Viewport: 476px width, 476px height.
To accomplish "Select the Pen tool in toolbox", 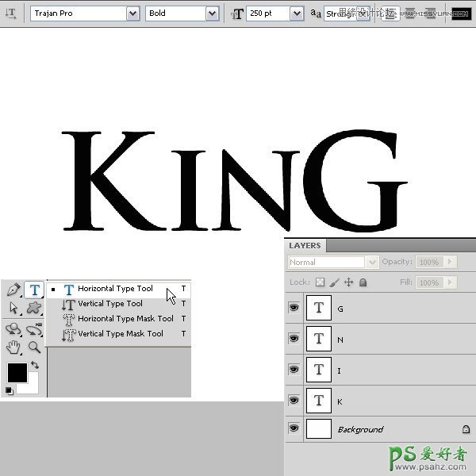I will click(x=13, y=290).
